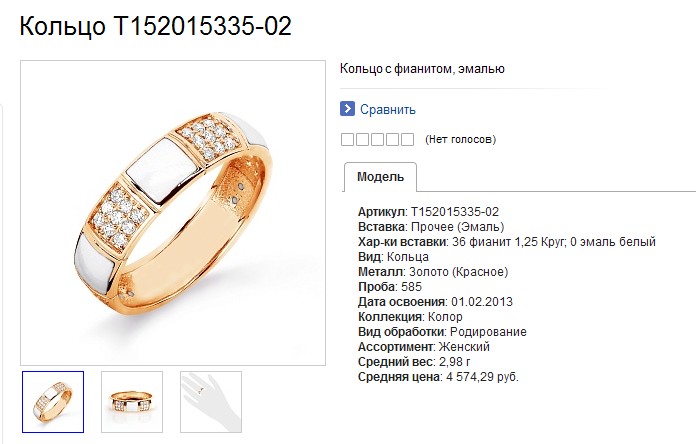Switch to the Модель tab
The width and height of the screenshot is (696, 444).
point(380,177)
